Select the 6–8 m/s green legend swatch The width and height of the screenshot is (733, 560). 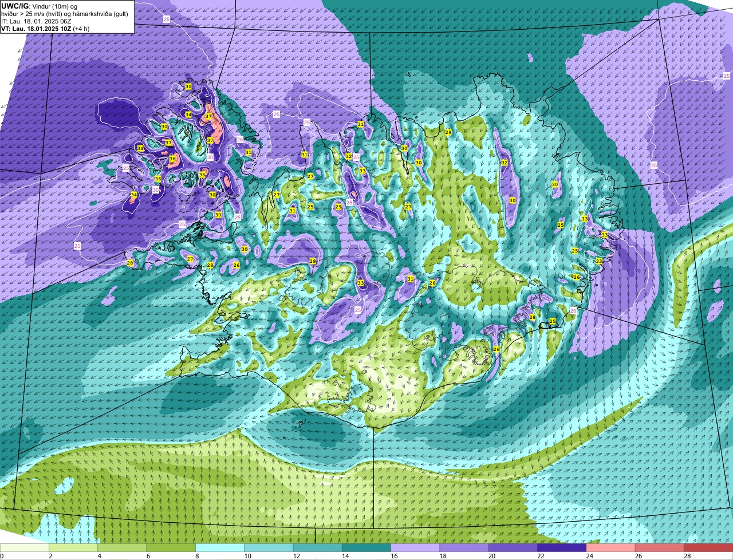pyautogui.click(x=171, y=548)
